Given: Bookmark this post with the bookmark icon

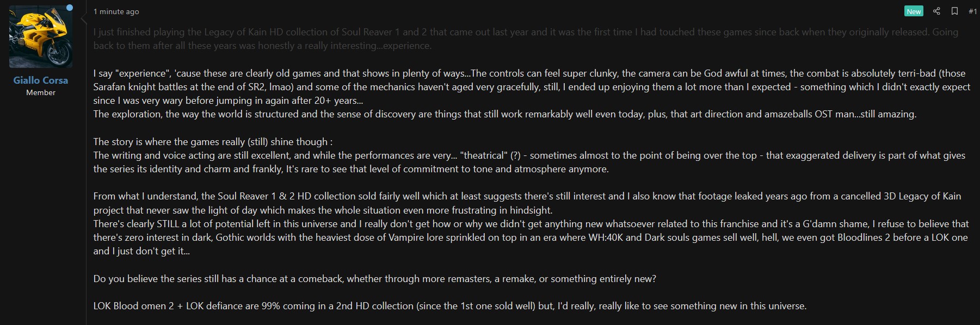Looking at the screenshot, I should tap(954, 11).
